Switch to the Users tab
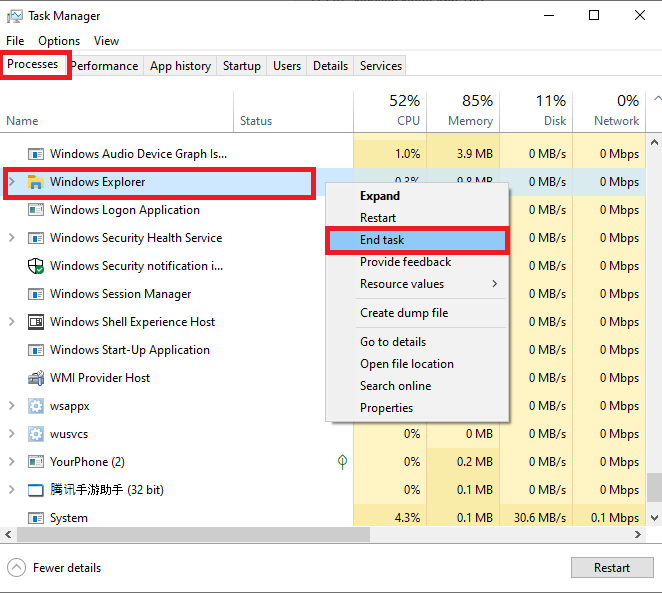This screenshot has height=593, width=662. 287,66
